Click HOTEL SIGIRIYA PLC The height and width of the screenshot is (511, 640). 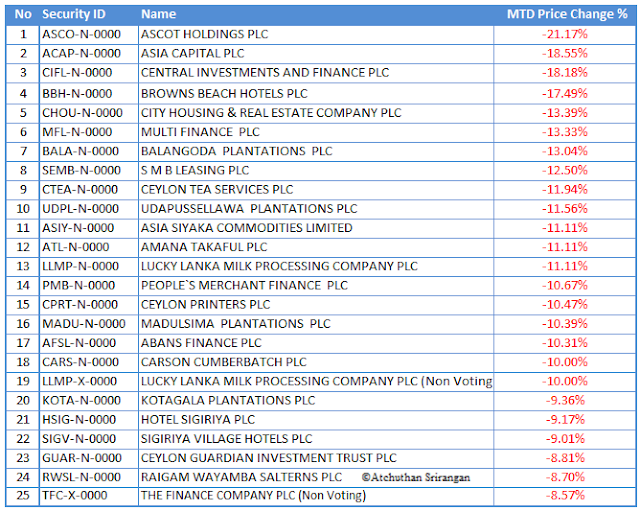click(x=198, y=420)
